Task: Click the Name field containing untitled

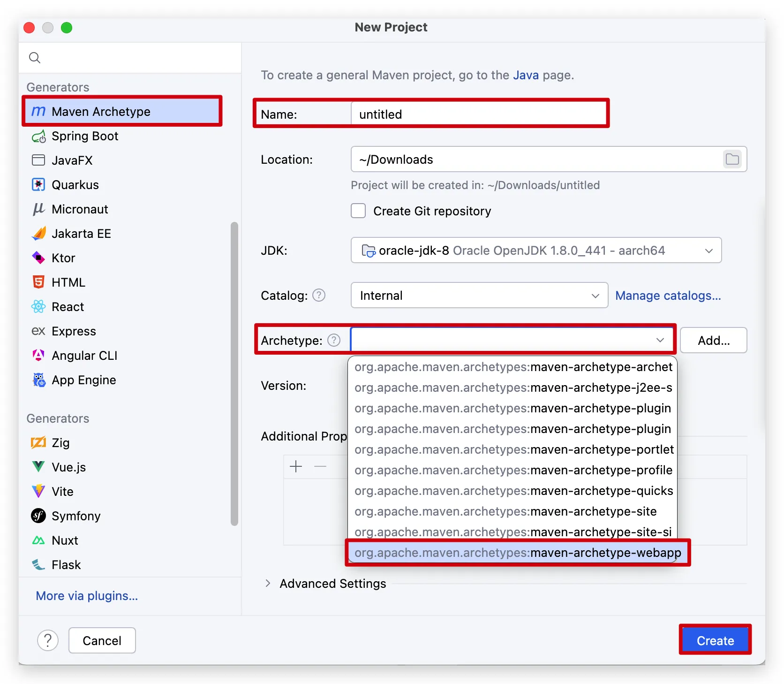Action: tap(479, 114)
